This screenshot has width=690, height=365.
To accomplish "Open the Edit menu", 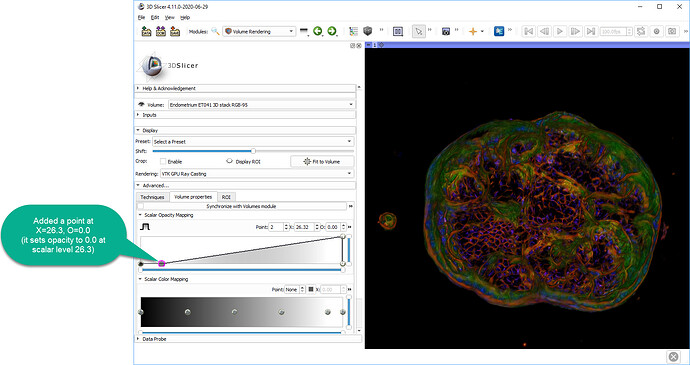I will (155, 18).
